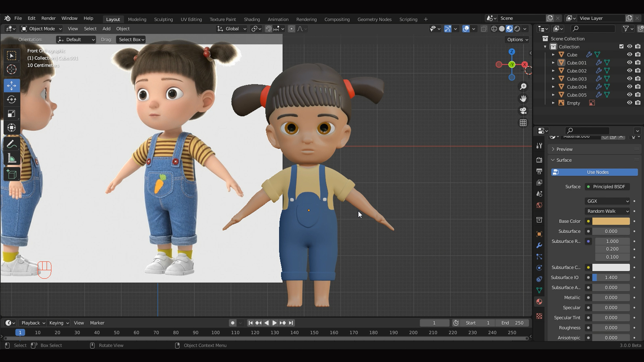Viewport: 644px width, 362px height.
Task: Select the Measure tool
Action: [x=12, y=158]
